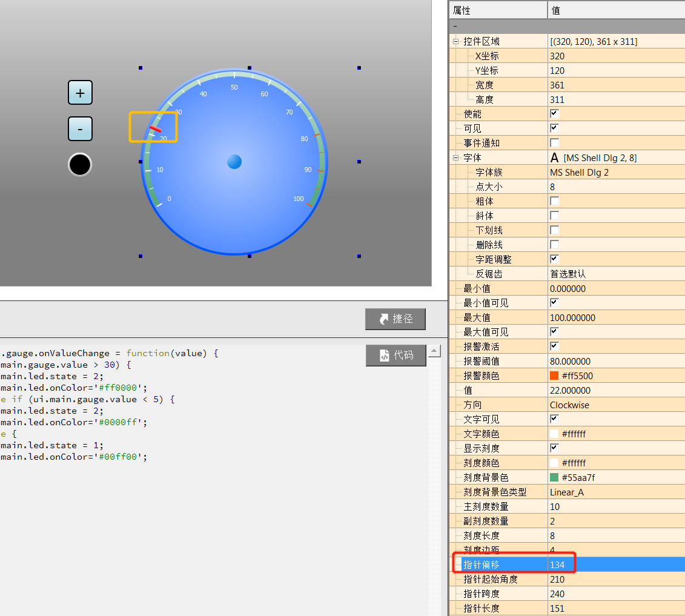Click the 主刻度数量 value 10
The image size is (685, 616).
616,506
